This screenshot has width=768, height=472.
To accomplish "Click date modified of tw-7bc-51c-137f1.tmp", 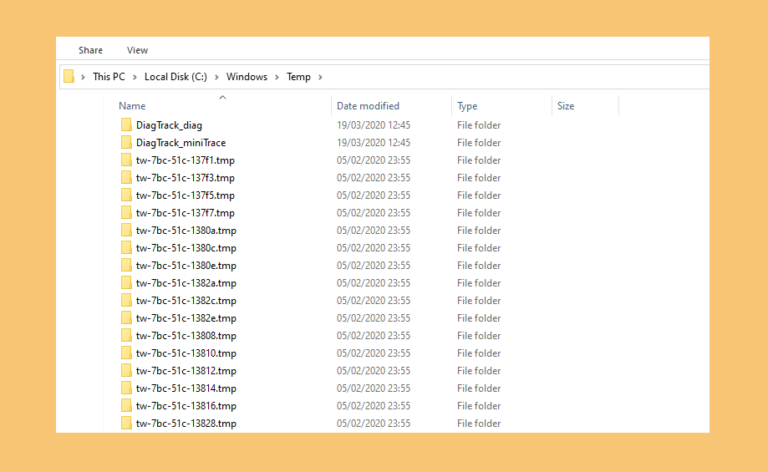I will [373, 160].
